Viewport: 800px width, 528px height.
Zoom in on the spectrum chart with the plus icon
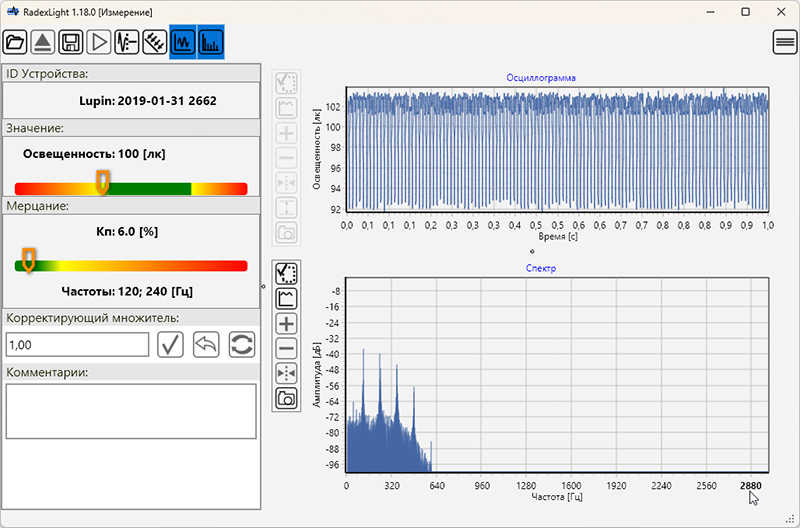coord(286,324)
